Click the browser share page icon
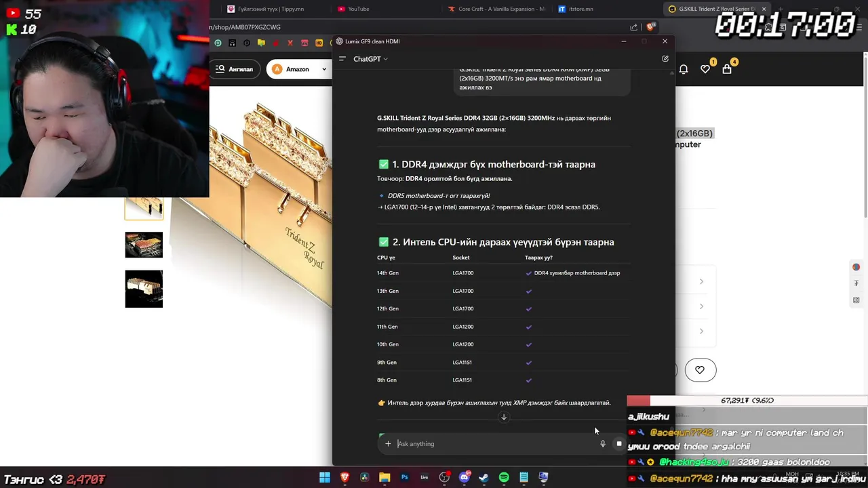 point(634,27)
